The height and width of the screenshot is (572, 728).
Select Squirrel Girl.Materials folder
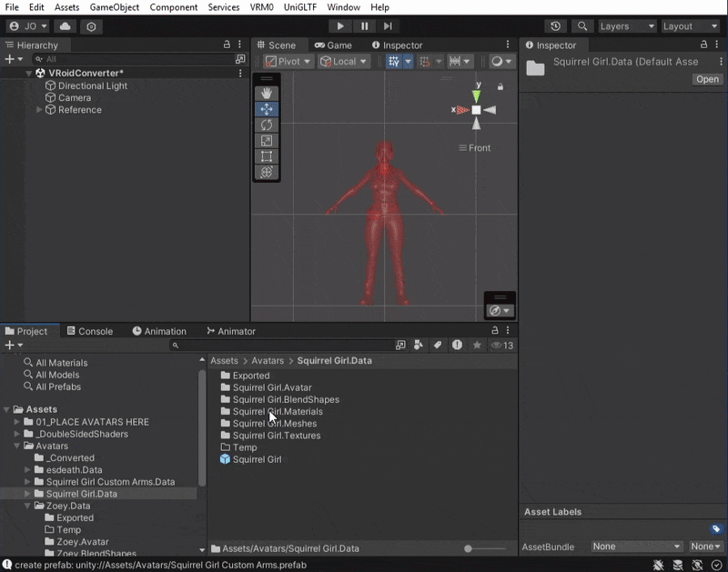tap(271, 411)
